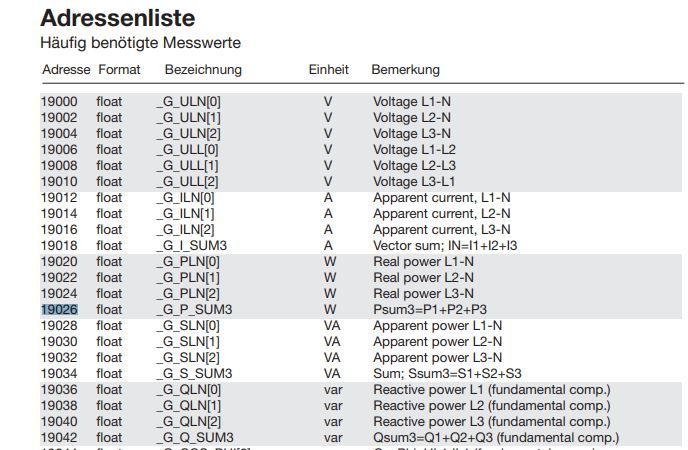Click the Format column header
Image resolution: width=688 pixels, height=450 pixels.
coord(119,70)
